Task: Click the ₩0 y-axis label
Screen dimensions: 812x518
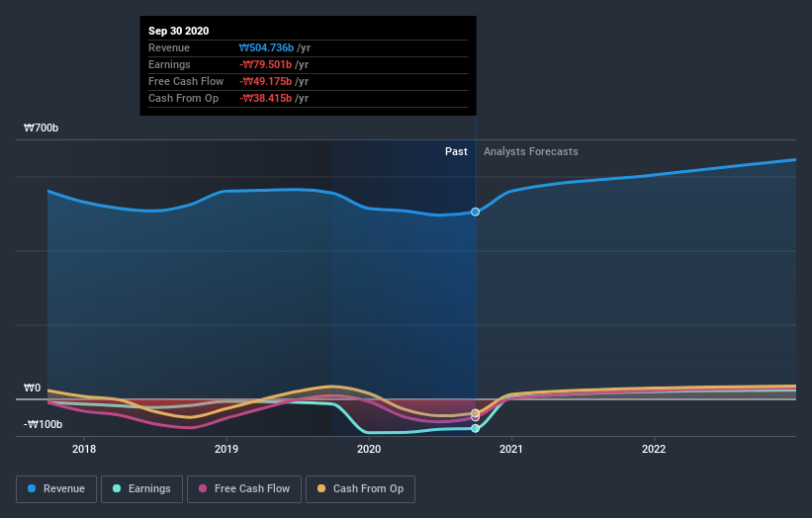Action: pyautogui.click(x=32, y=388)
